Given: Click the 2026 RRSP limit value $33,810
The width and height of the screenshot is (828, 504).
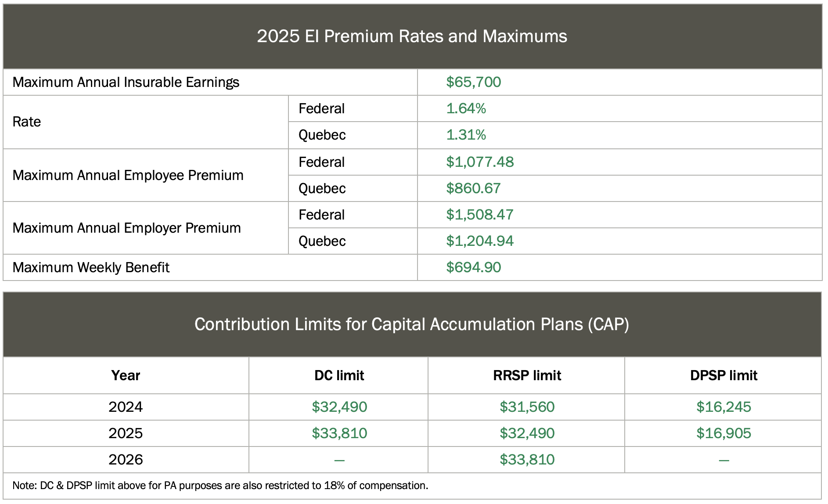Looking at the screenshot, I should [x=527, y=460].
